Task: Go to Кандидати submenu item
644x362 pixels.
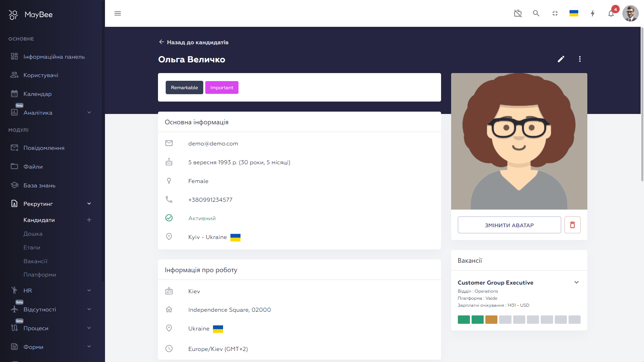Action: point(39,220)
